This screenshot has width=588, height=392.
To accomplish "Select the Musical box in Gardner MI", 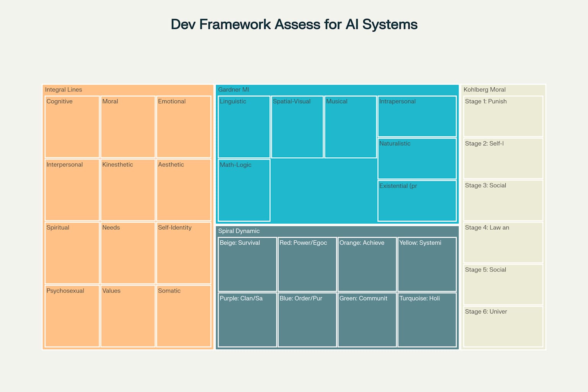I will tap(350, 127).
